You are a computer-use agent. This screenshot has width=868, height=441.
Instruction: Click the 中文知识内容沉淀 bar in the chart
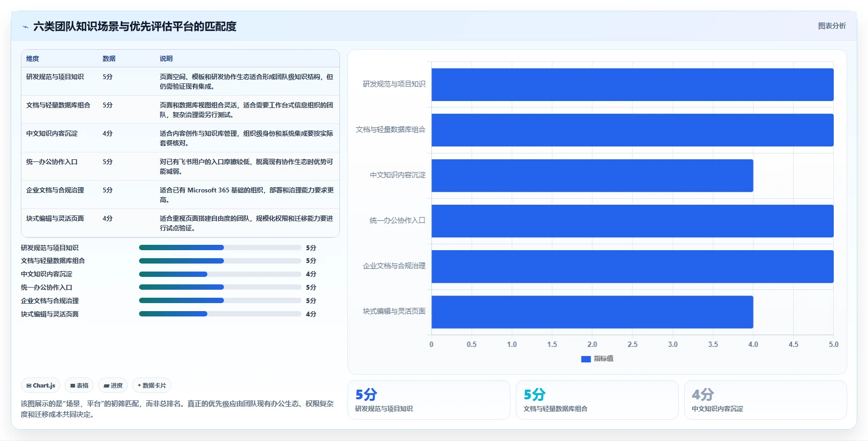click(x=592, y=175)
